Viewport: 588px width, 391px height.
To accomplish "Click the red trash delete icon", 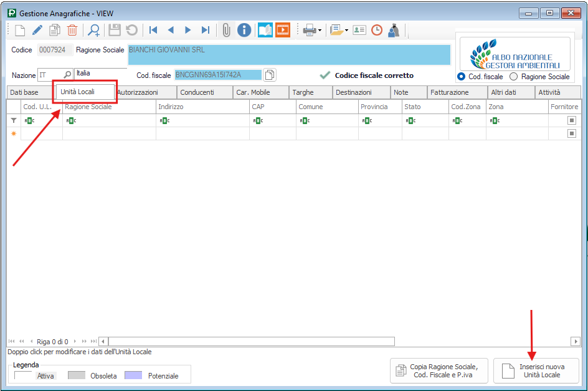I will click(72, 30).
